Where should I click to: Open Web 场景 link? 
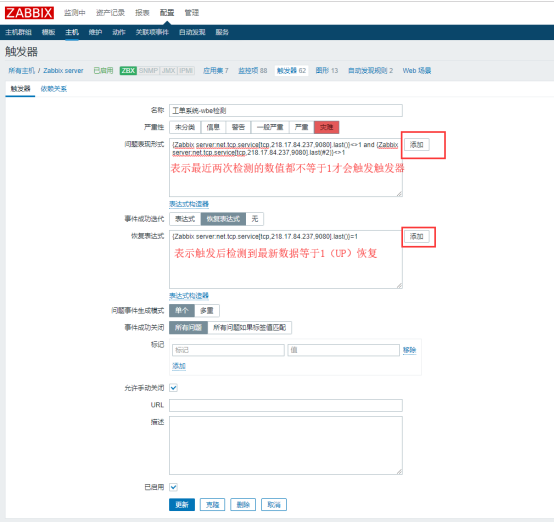point(417,71)
